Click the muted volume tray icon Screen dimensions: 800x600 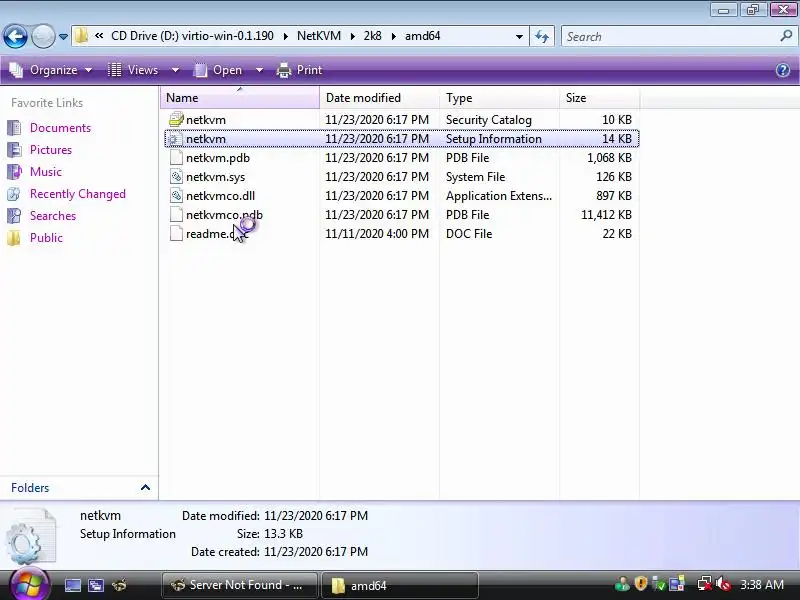(x=723, y=584)
